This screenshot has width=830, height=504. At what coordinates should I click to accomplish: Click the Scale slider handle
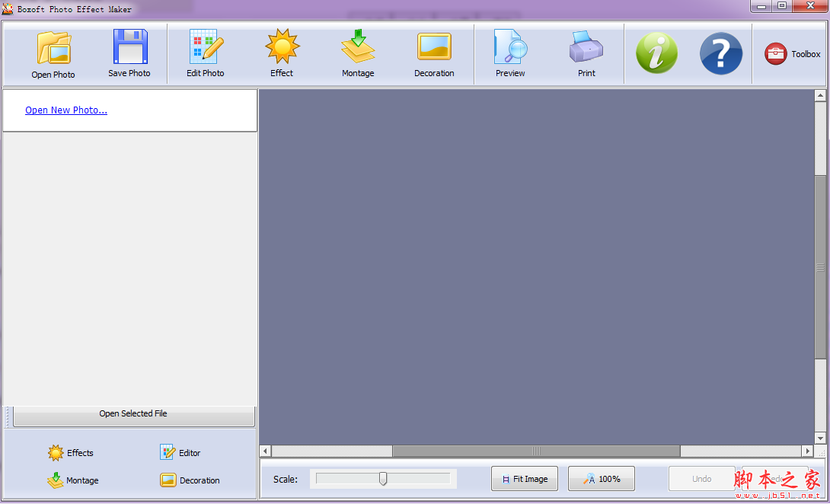point(383,479)
